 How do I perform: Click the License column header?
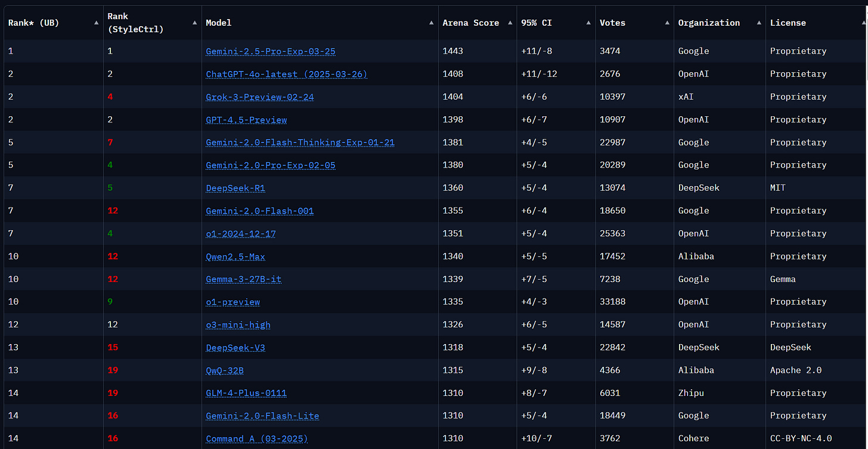pos(788,23)
